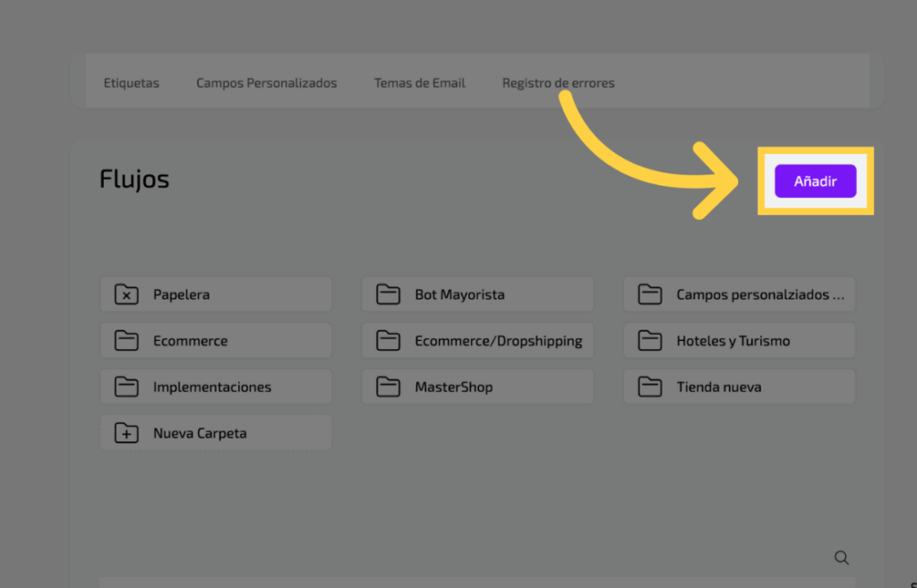Open the Ecommerce/Dropshipping folder
917x588 pixels.
click(498, 341)
